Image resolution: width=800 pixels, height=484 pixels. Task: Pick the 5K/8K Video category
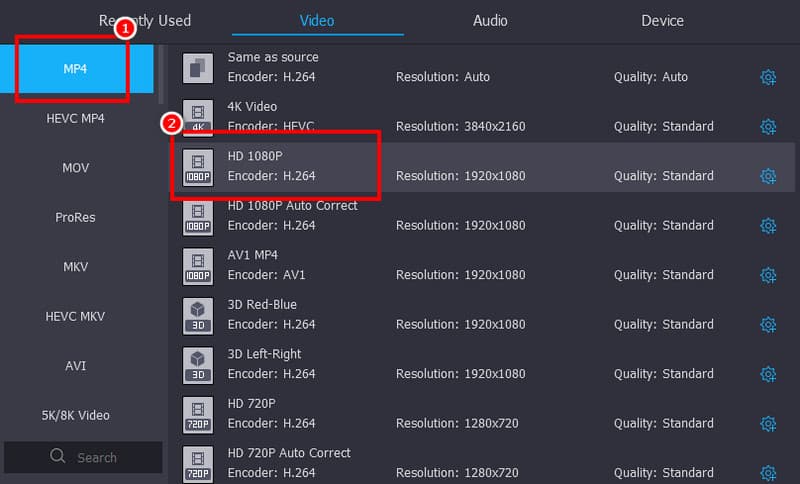[76, 415]
